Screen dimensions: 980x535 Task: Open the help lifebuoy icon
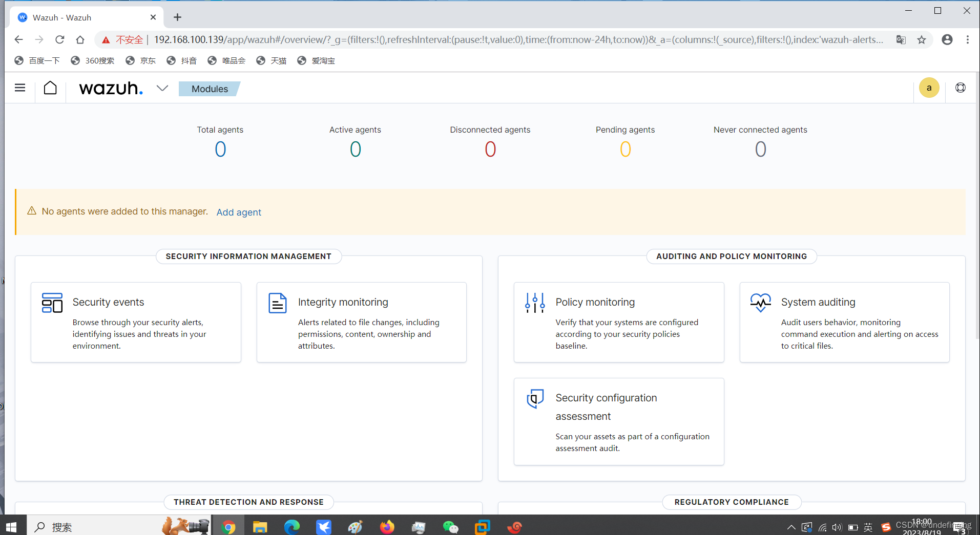click(x=961, y=88)
